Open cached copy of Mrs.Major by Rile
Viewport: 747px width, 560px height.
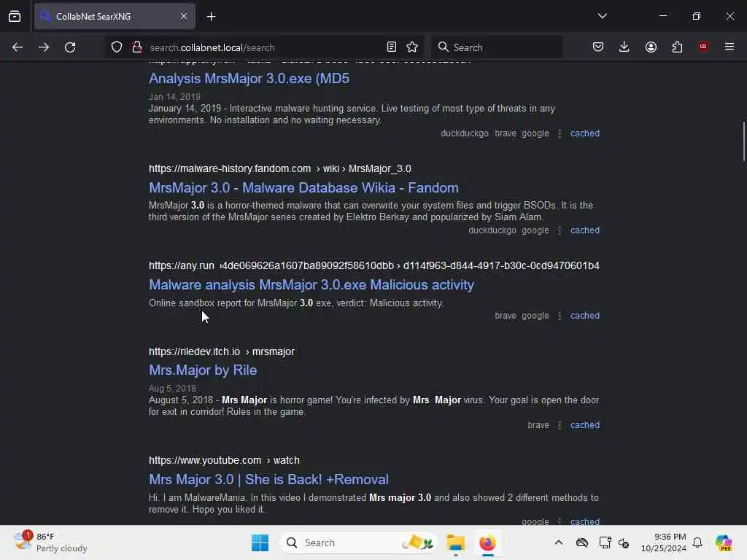pos(584,425)
